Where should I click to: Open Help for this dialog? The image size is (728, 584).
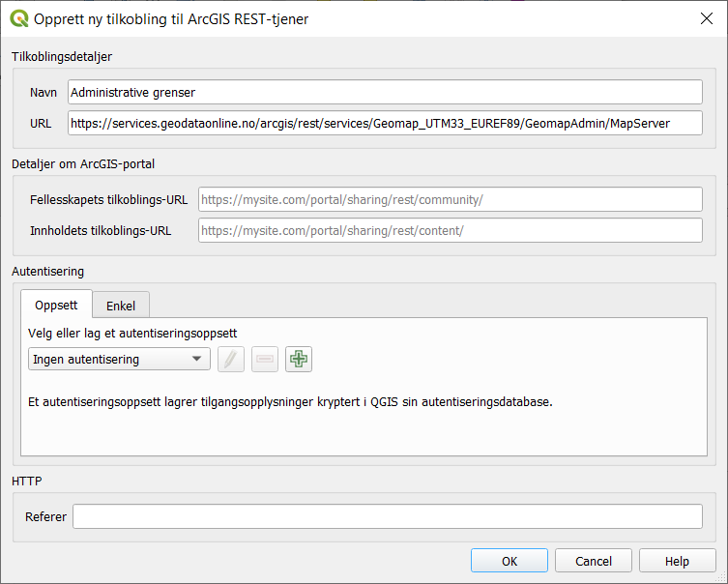click(x=677, y=561)
